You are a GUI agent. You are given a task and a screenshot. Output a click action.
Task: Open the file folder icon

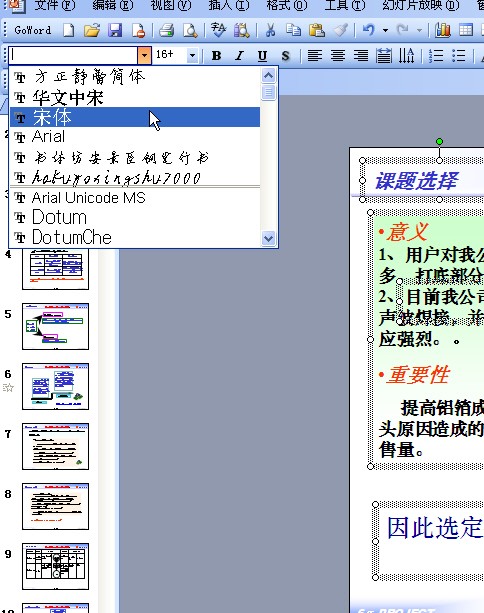click(x=92, y=30)
